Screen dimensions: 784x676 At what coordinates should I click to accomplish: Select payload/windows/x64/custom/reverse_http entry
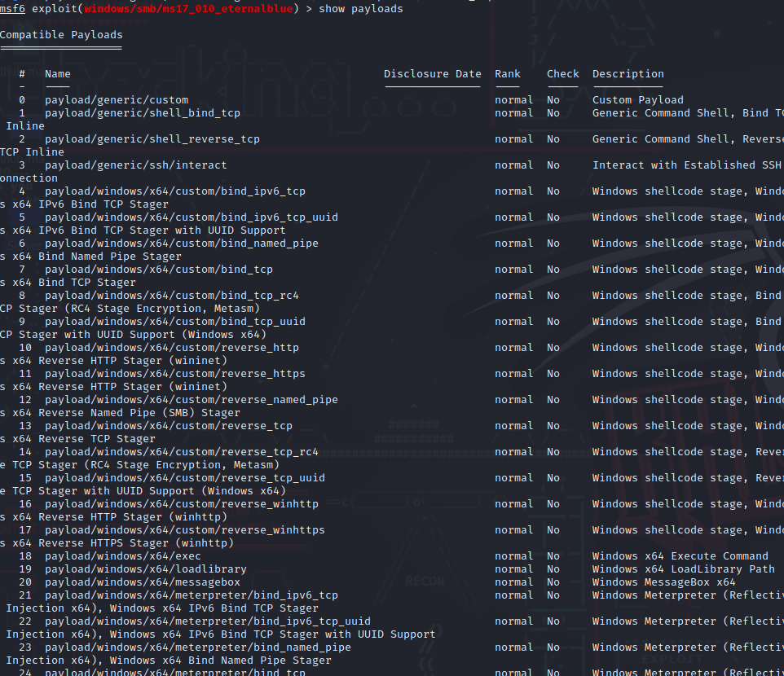coord(172,347)
